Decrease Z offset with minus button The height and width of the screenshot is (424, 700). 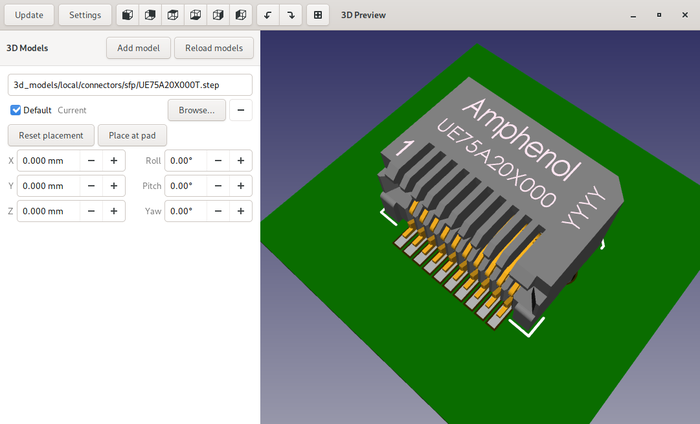[x=91, y=211]
